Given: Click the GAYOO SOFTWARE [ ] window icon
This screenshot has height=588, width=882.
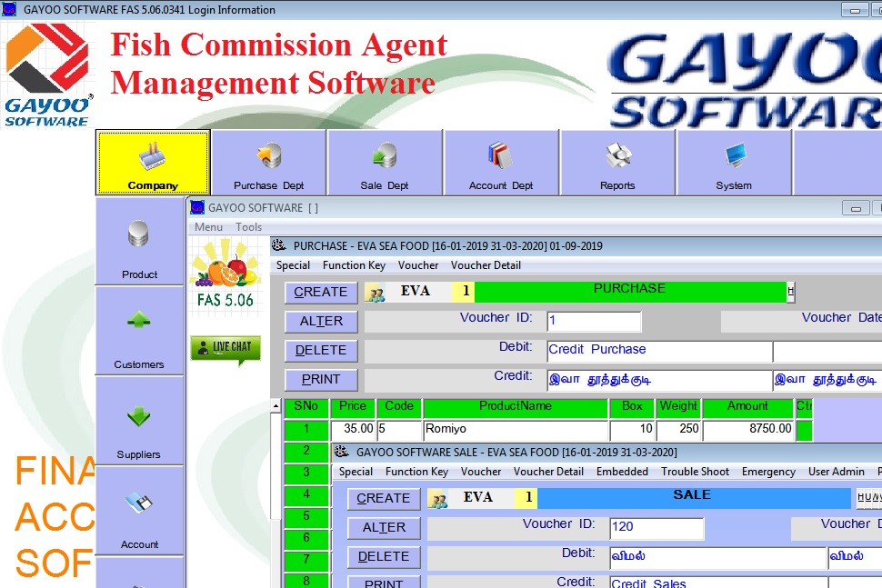Looking at the screenshot, I should pyautogui.click(x=197, y=207).
